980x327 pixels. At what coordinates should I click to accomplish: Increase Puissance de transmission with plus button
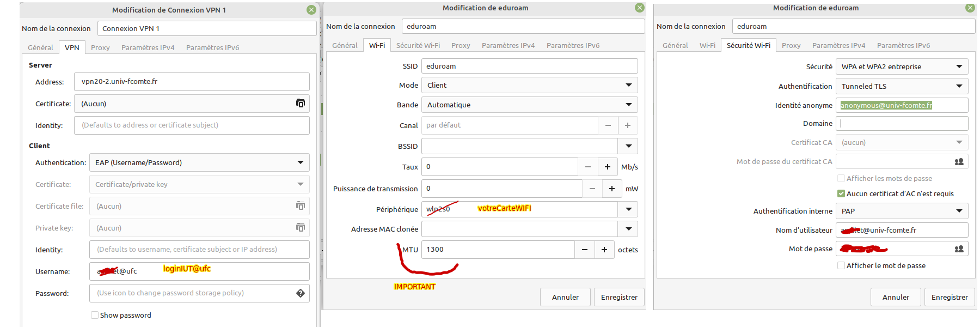pyautogui.click(x=612, y=189)
